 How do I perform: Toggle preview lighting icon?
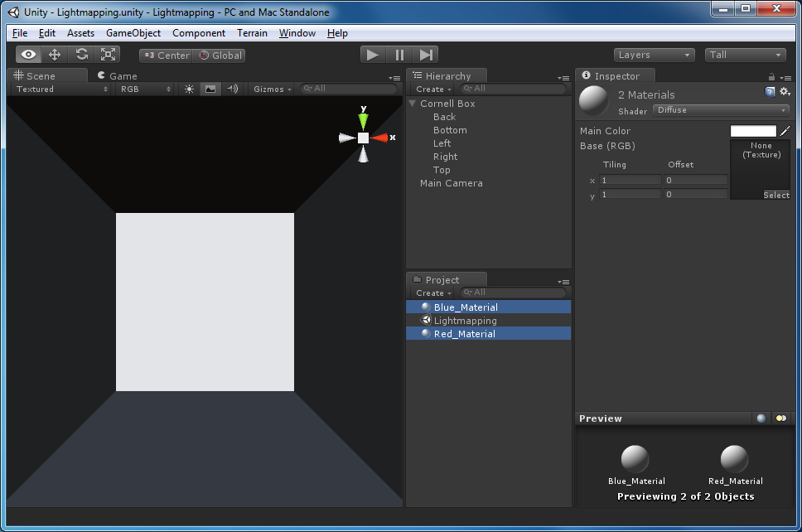(x=781, y=418)
